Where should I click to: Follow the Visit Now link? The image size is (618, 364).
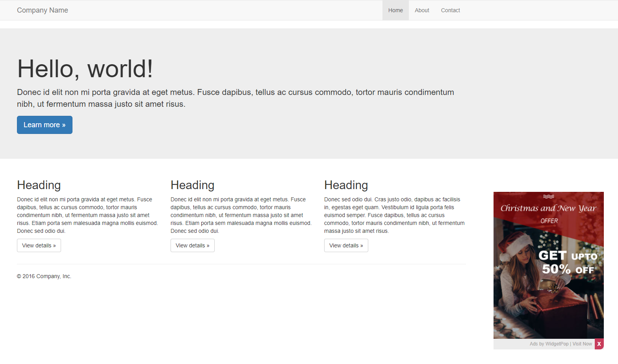pyautogui.click(x=582, y=344)
